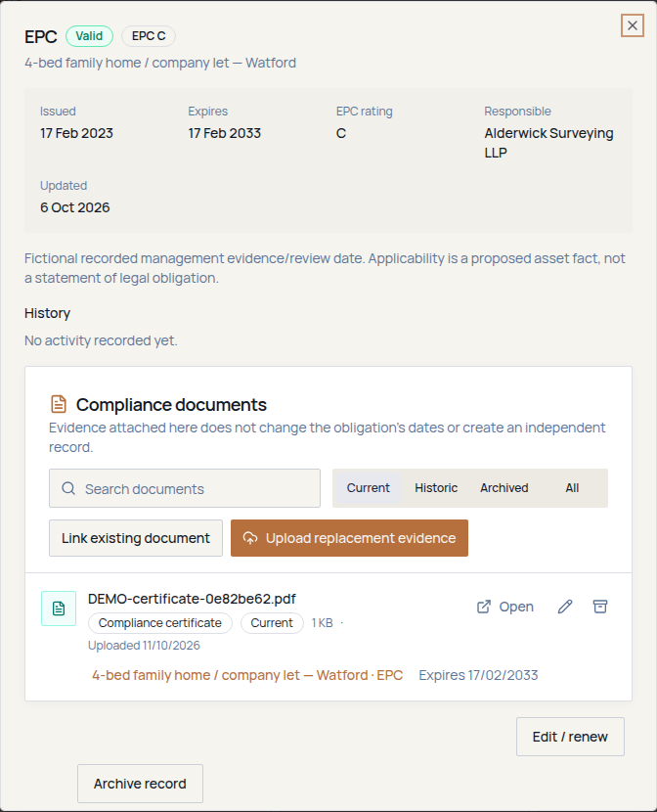657x812 pixels.
Task: Click the Uploaded 11/10/2026 text
Action: 144,646
